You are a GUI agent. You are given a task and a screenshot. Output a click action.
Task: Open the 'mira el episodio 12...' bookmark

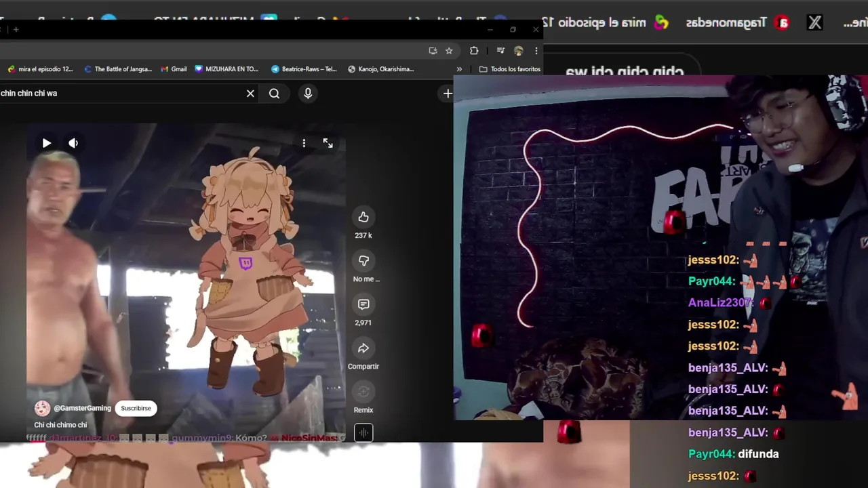point(40,69)
